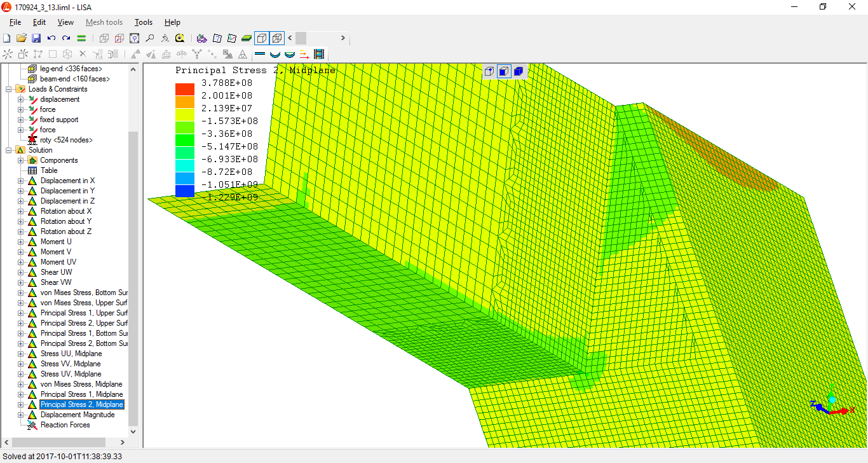Click the red 3.788E+08 legend swatch

pyautogui.click(x=184, y=89)
